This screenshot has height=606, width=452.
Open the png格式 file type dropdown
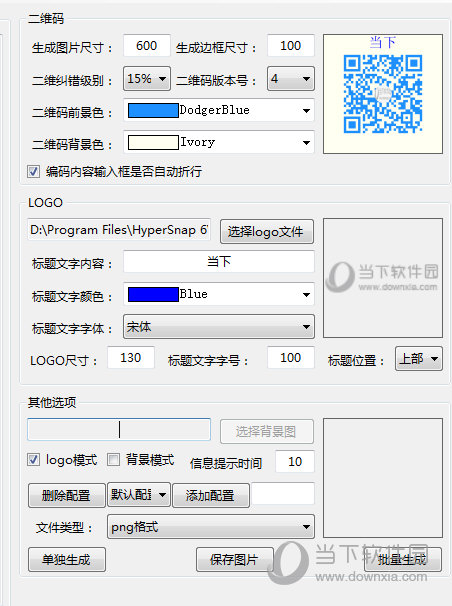pyautogui.click(x=211, y=526)
